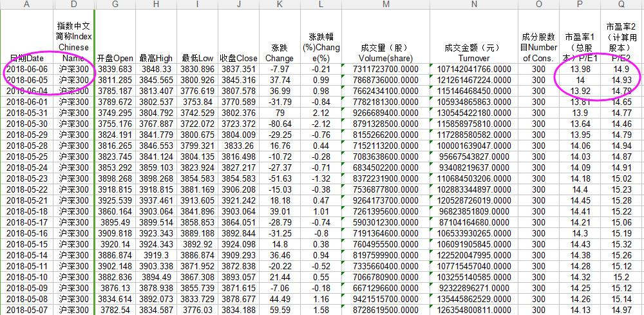
Task: Click the 收盘Close header cell
Action: pos(238,59)
